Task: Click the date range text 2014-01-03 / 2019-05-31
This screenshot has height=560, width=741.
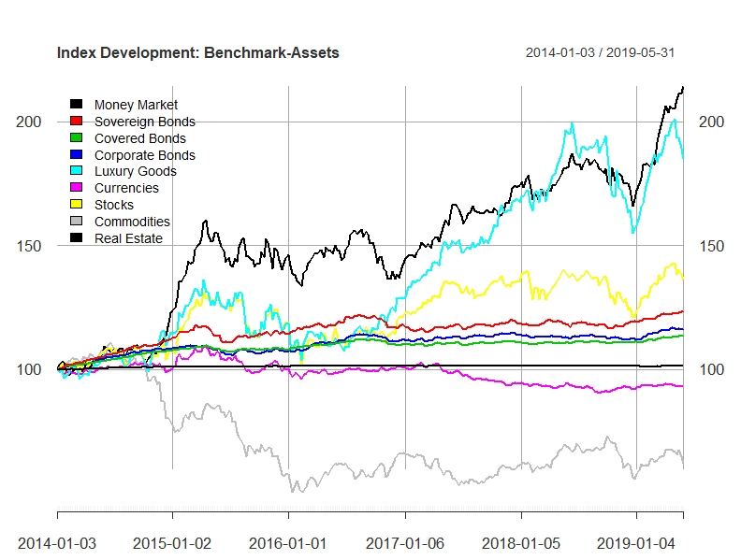Action: pyautogui.click(x=600, y=52)
